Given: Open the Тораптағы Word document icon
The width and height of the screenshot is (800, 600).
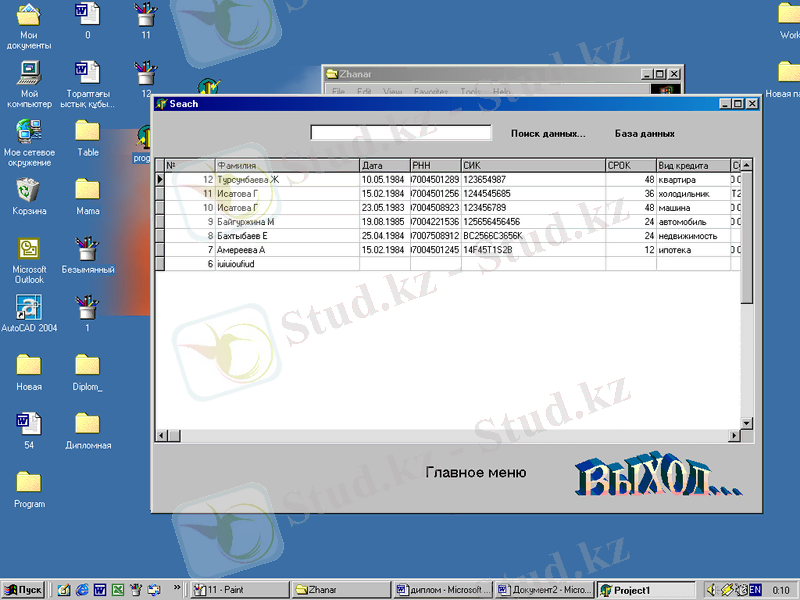Looking at the screenshot, I should pyautogui.click(x=87, y=84).
